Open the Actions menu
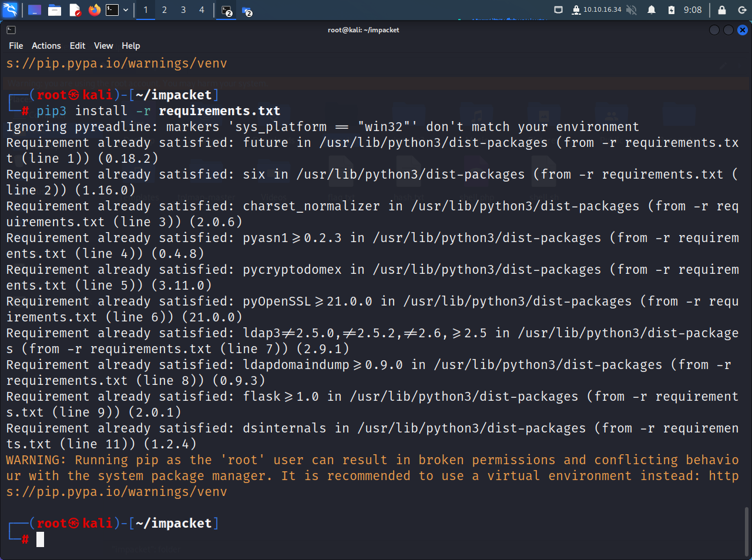This screenshot has height=560, width=752. (46, 46)
